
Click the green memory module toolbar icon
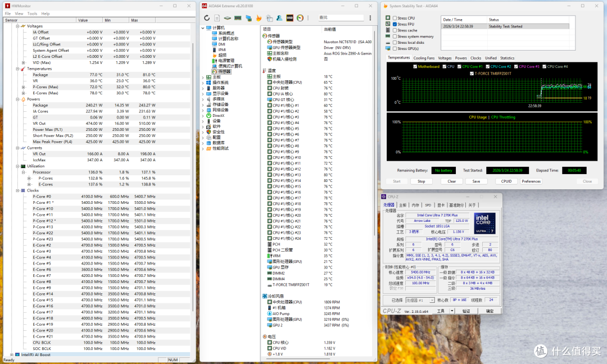point(238,18)
